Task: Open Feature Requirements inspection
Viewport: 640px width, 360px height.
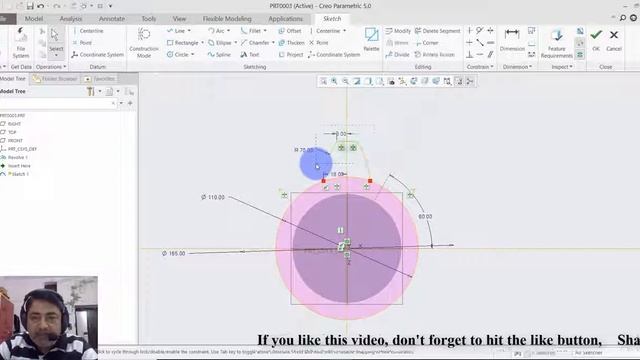Action: tap(557, 43)
